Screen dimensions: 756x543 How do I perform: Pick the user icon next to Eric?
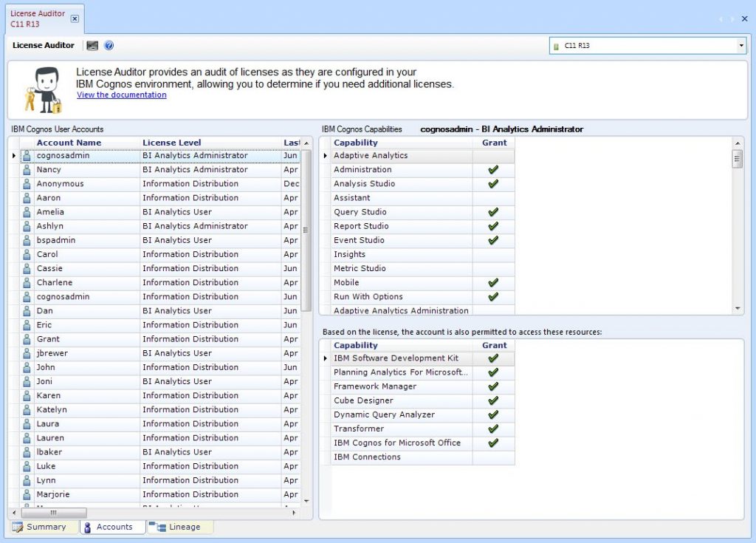coord(27,325)
